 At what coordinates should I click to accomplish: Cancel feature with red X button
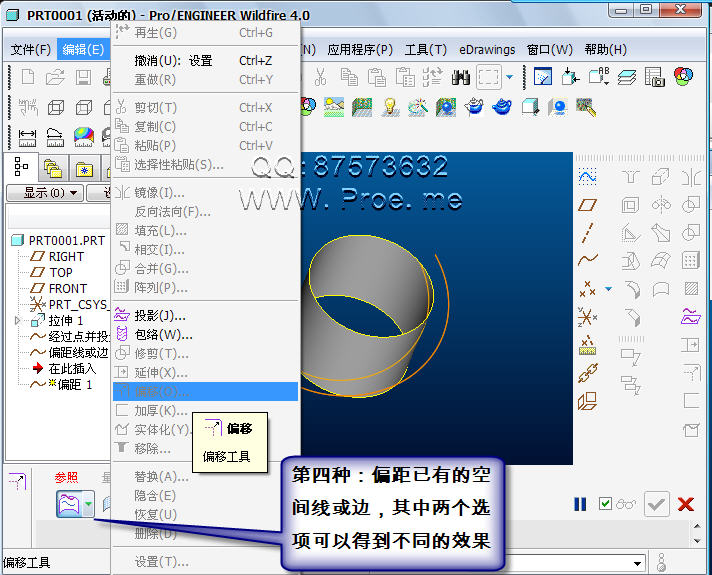(686, 504)
